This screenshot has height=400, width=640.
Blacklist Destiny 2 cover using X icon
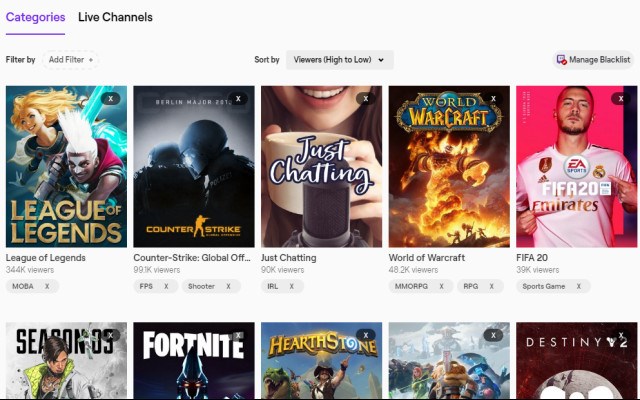click(x=621, y=335)
